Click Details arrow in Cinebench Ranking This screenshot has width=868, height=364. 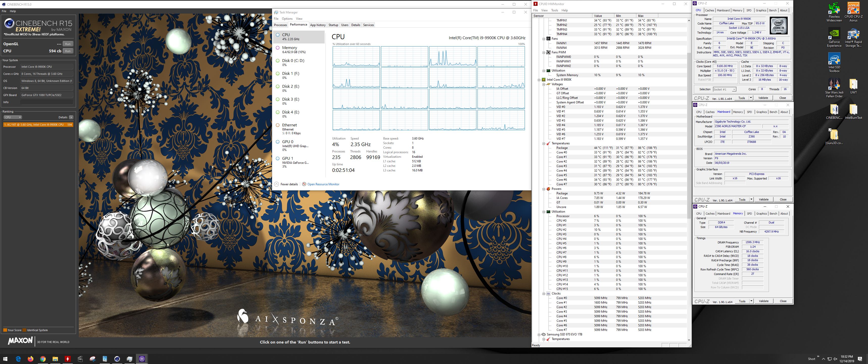[71, 117]
